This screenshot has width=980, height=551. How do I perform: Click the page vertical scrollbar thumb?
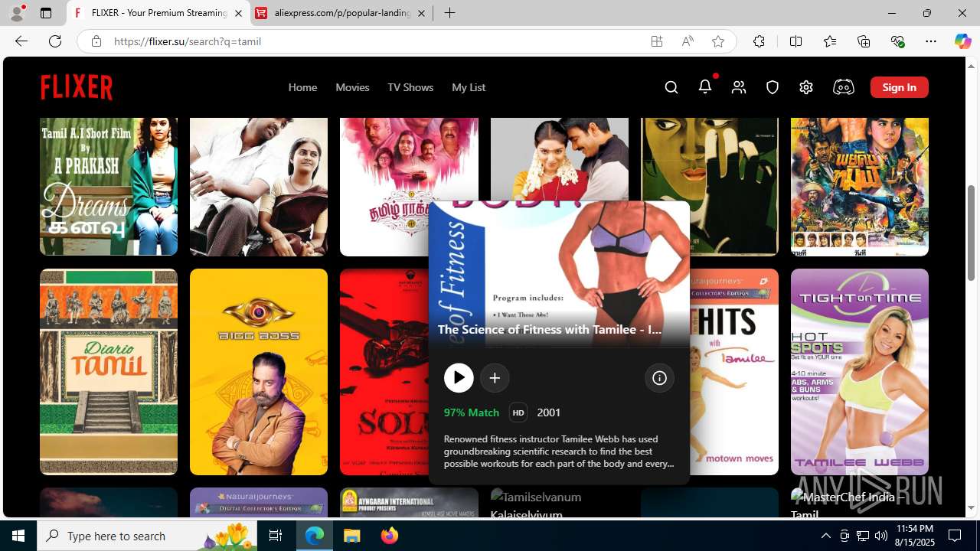972,233
